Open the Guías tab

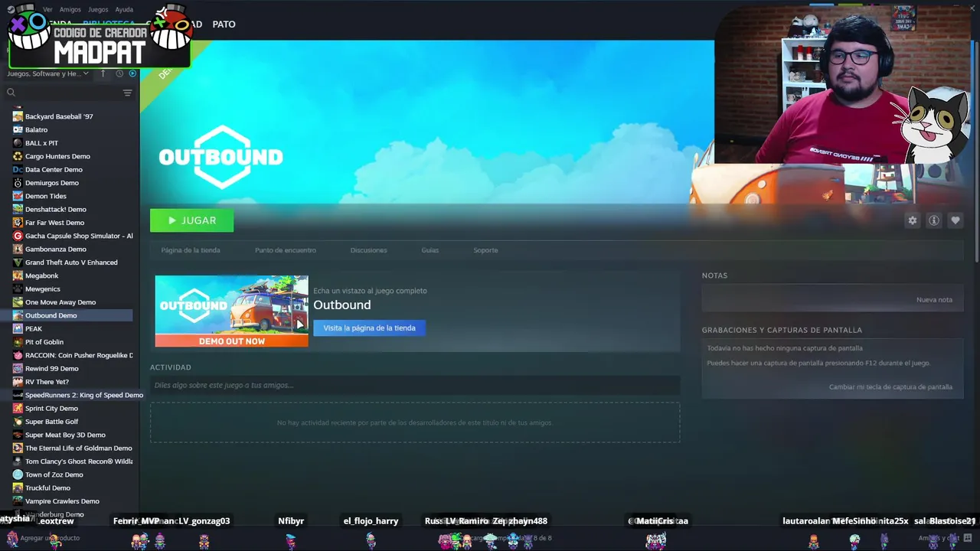[430, 250]
